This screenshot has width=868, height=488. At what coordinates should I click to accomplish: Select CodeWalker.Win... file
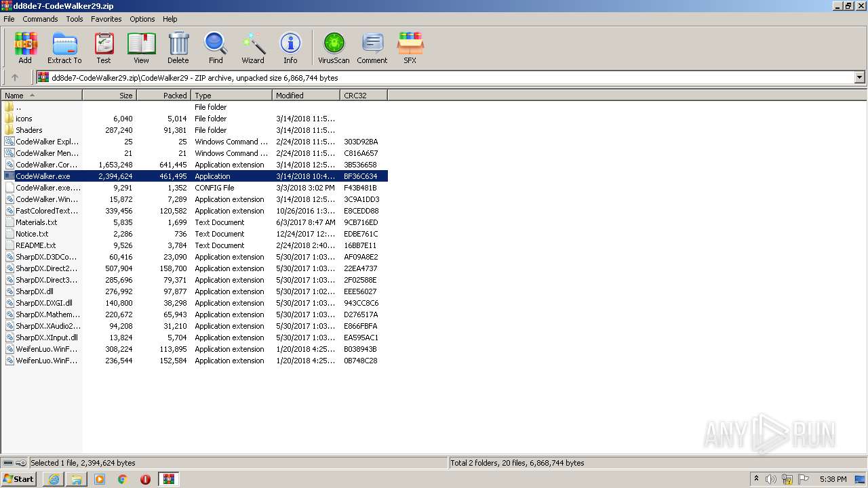(195, 199)
